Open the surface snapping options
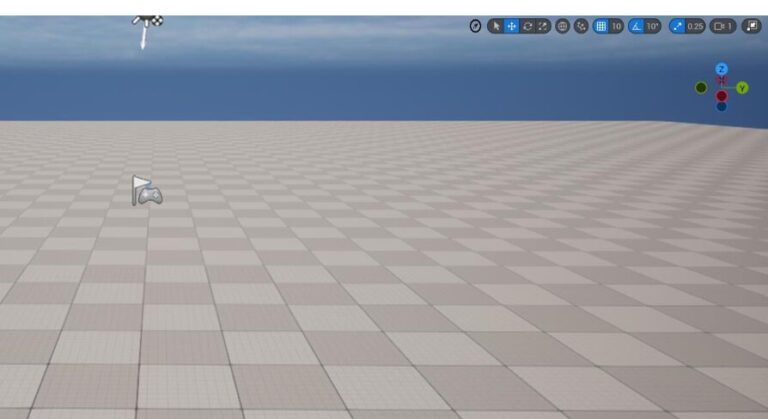The image size is (768, 419). pos(581,26)
